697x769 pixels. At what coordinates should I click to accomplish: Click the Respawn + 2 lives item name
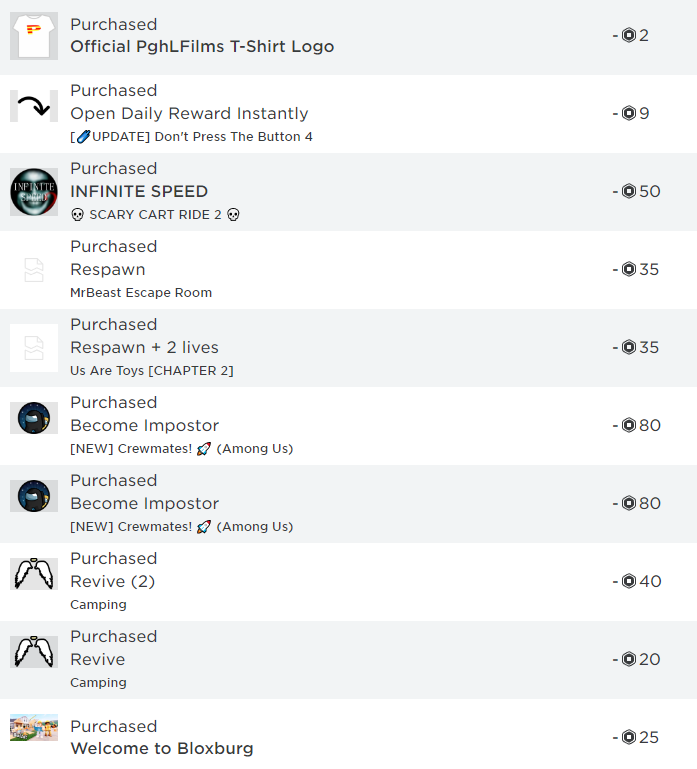[144, 347]
